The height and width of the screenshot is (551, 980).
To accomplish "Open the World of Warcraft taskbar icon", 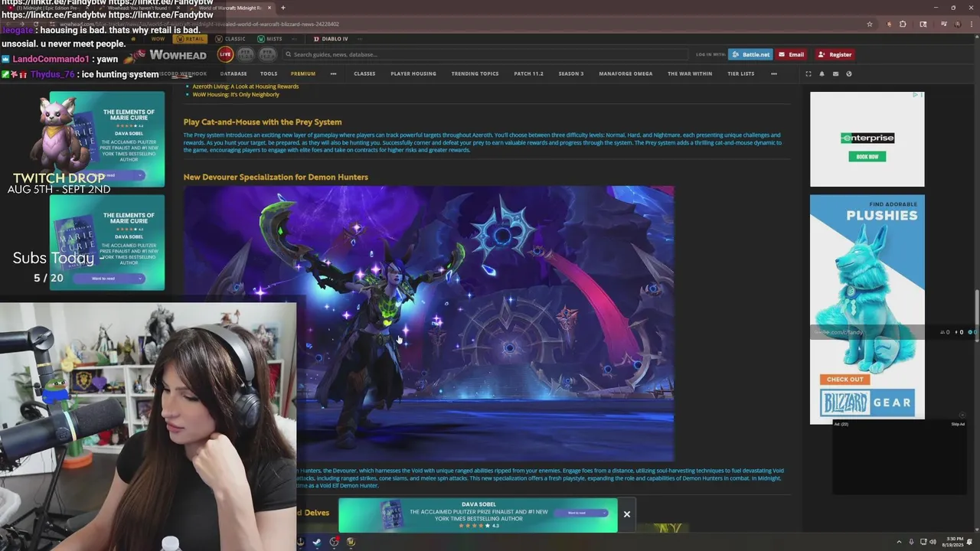I will tap(351, 542).
